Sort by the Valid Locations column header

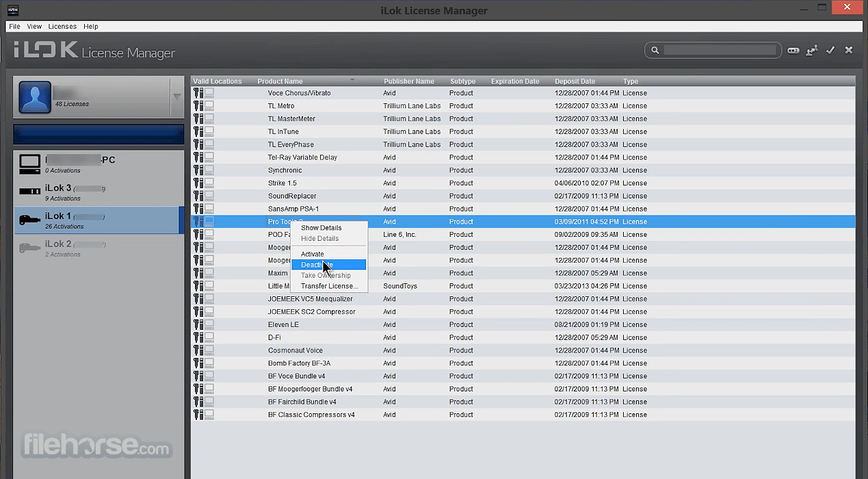click(218, 81)
